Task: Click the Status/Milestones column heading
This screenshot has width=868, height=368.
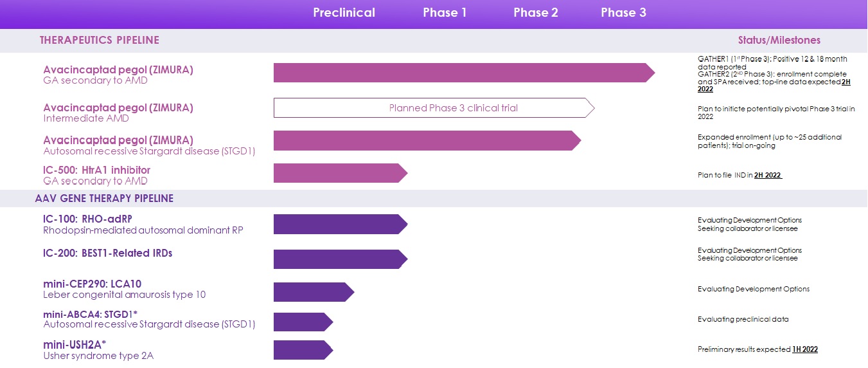Action: tap(779, 41)
